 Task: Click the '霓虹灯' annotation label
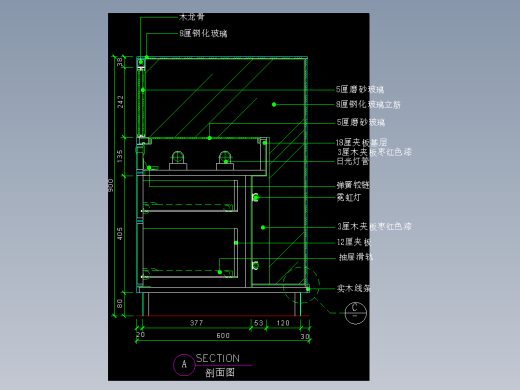coord(349,197)
